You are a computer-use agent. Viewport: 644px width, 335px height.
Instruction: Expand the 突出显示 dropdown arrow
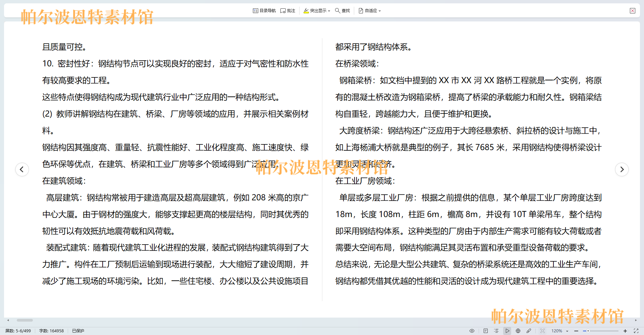point(329,11)
